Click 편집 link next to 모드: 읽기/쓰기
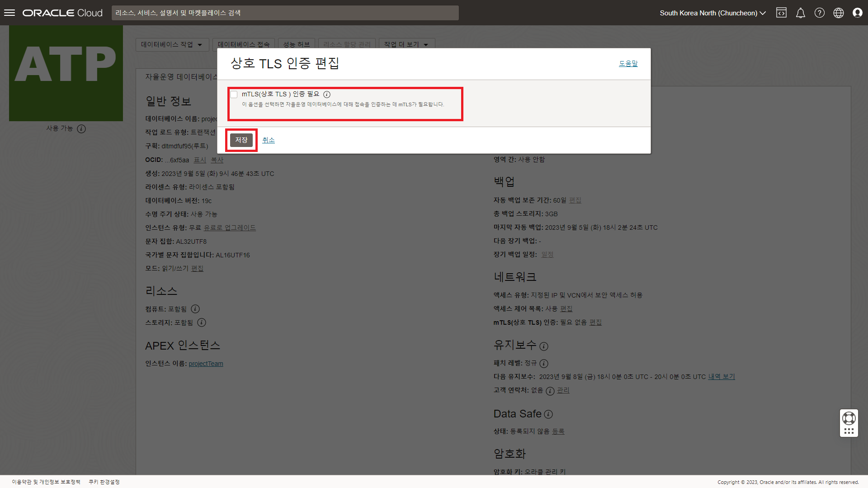This screenshot has height=488, width=868. [197, 269]
